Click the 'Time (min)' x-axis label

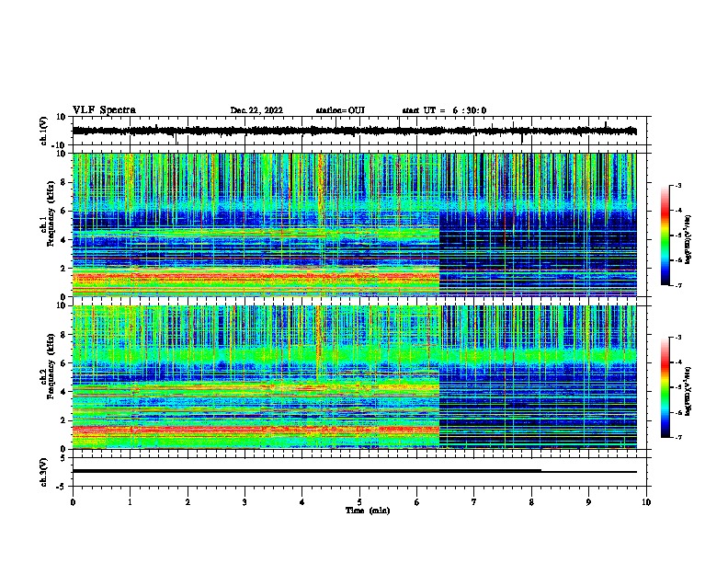click(368, 511)
